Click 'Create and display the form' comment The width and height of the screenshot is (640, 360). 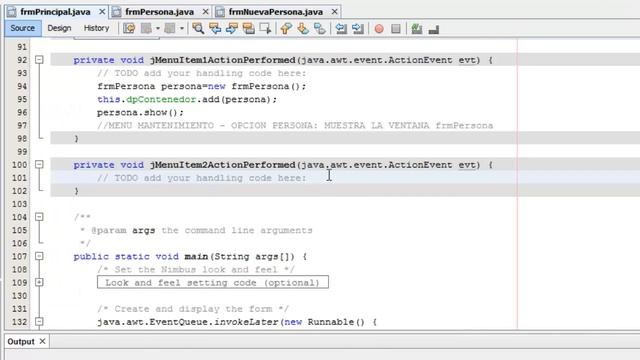click(193, 309)
